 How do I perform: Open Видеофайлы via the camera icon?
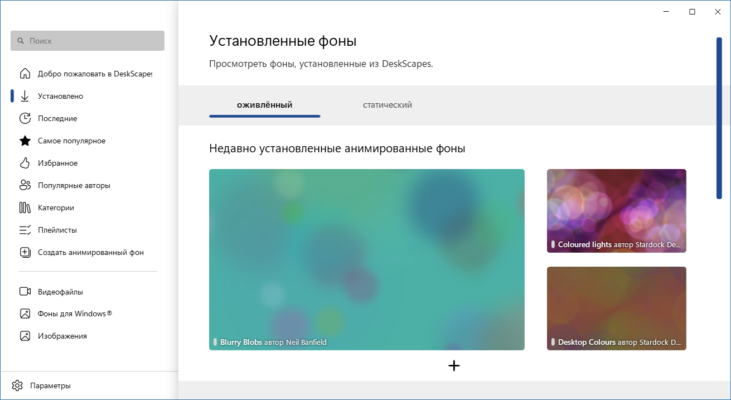tap(25, 292)
